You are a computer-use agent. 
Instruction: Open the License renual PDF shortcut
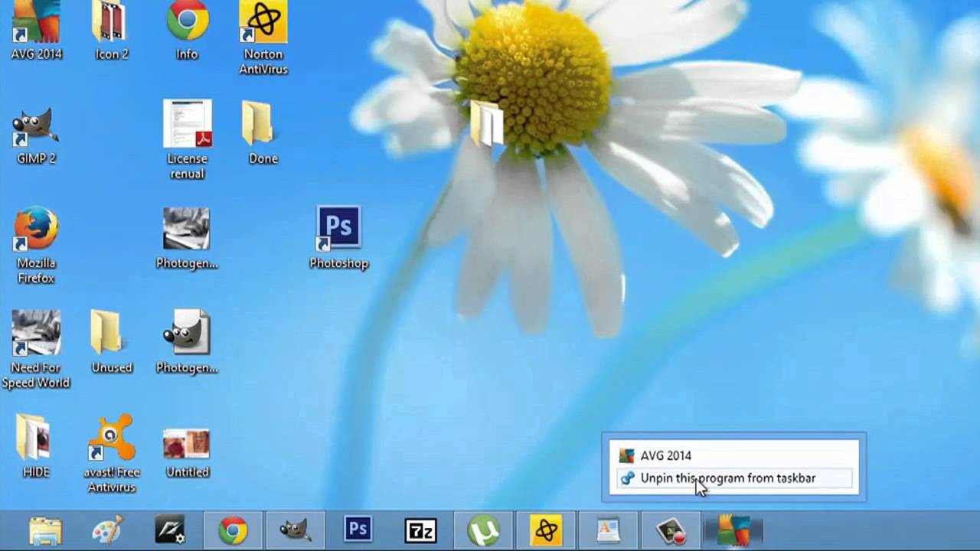[x=187, y=122]
